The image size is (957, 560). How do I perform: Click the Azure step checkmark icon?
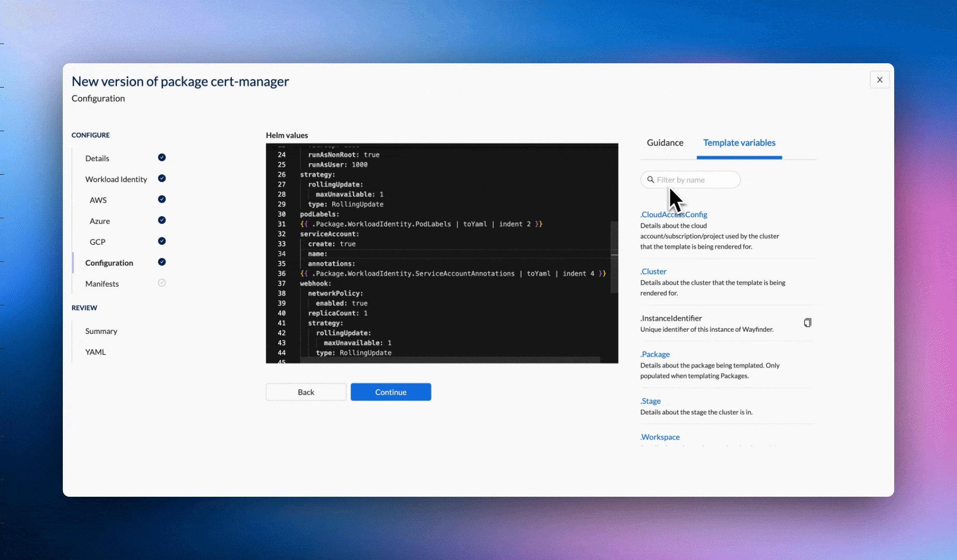(x=162, y=220)
